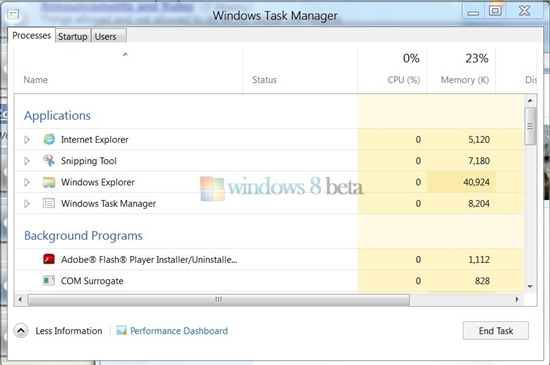Click the horizontal scrollbar thumb

[219, 299]
